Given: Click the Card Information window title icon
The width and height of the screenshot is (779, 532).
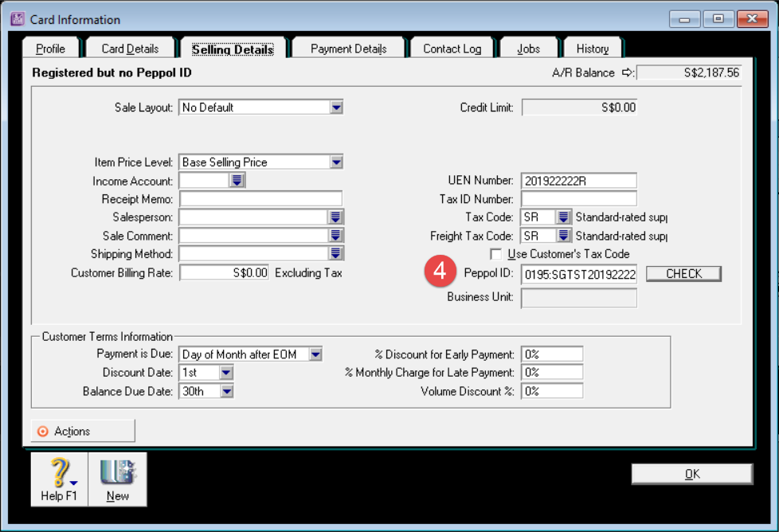Looking at the screenshot, I should click(x=18, y=19).
